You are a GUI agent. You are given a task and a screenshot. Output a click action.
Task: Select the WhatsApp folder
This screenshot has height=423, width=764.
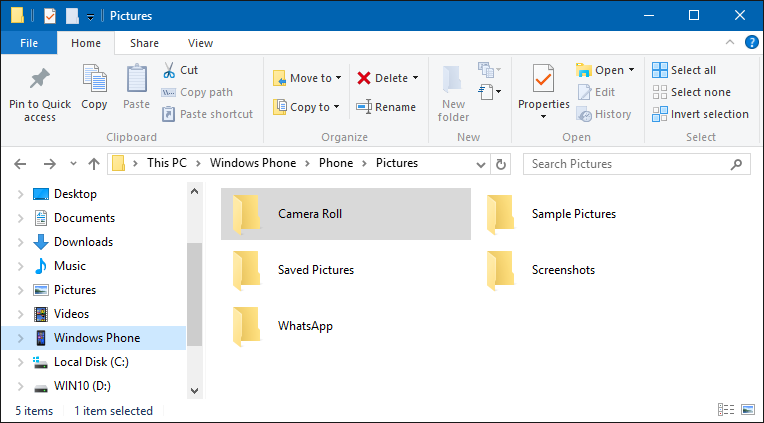coord(283,326)
